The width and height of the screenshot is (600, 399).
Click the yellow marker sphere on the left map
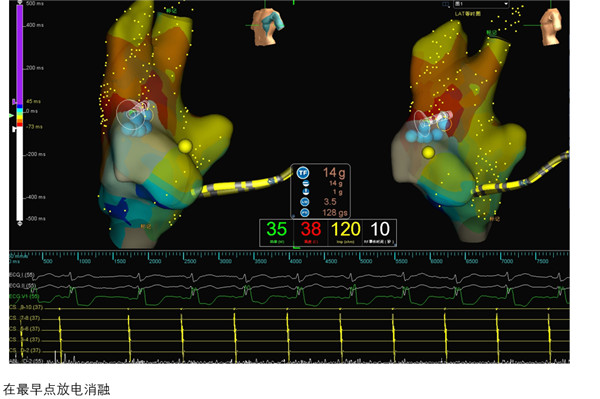point(185,146)
